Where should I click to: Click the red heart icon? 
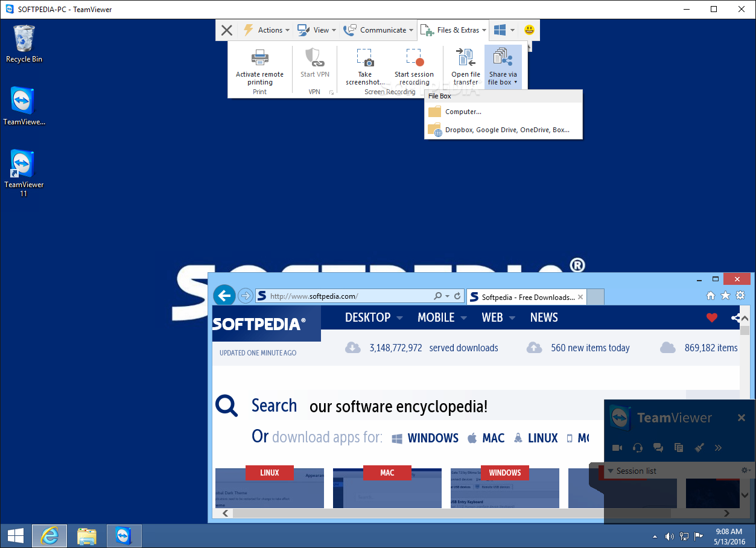pos(712,317)
